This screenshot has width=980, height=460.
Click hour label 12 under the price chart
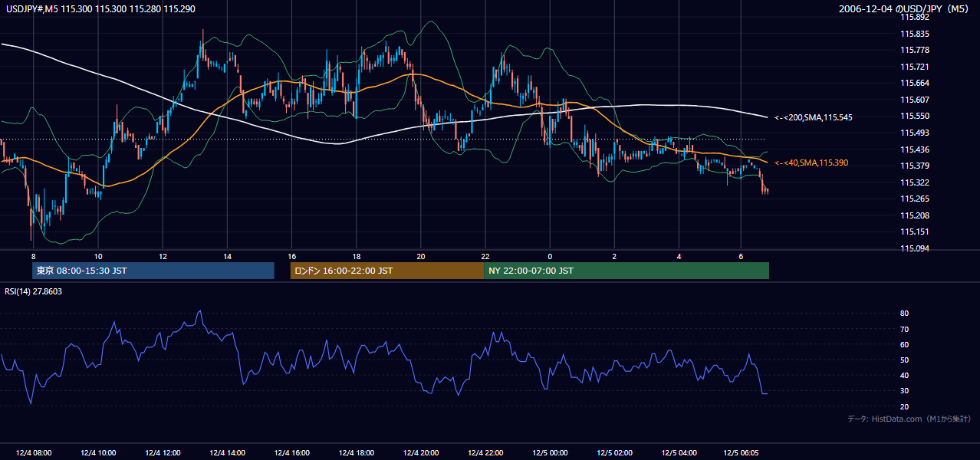pos(163,256)
